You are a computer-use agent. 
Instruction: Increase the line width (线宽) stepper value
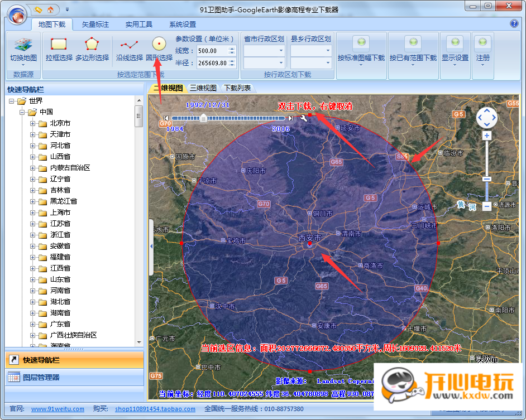232,49
